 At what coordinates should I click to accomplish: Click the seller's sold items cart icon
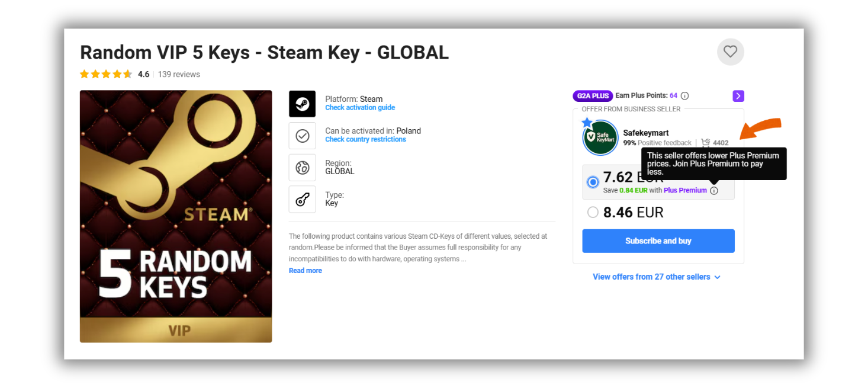[705, 143]
